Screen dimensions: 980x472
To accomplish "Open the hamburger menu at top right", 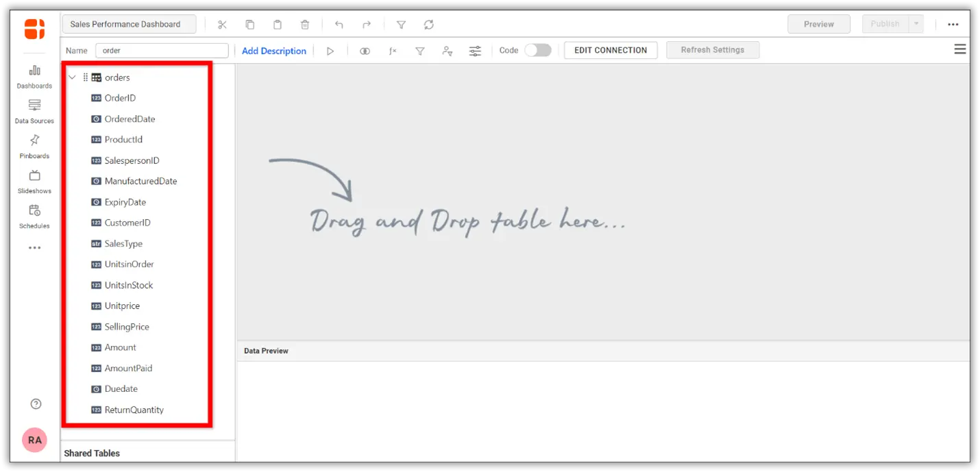I will pos(959,49).
